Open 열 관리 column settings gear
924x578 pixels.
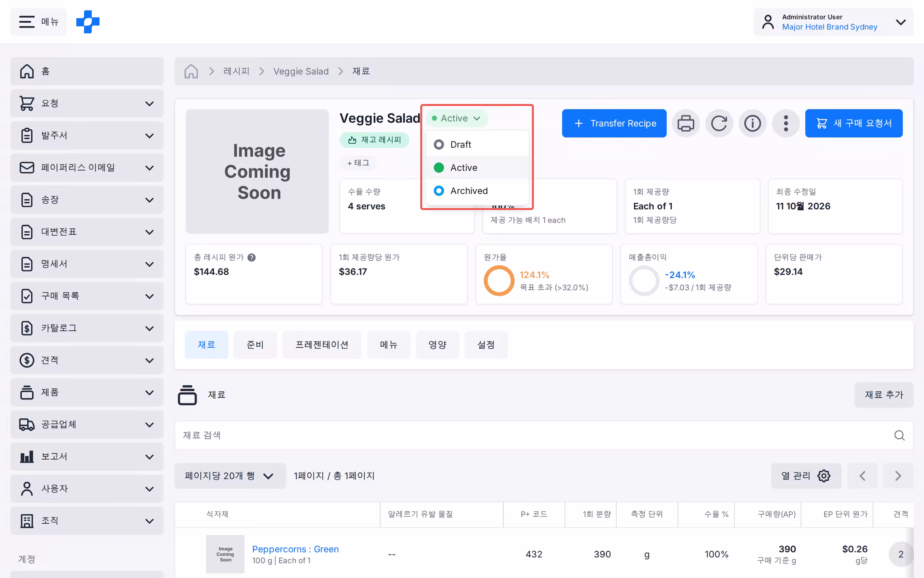tap(806, 476)
